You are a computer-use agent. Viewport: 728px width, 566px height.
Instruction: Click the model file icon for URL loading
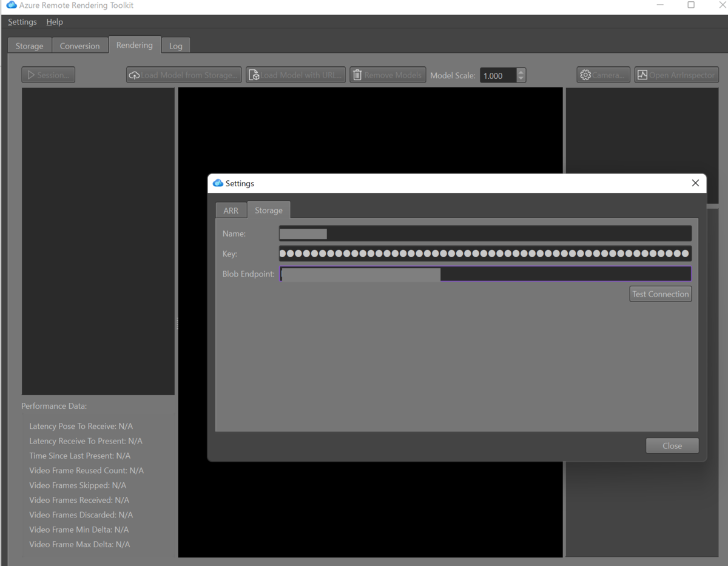click(x=254, y=75)
